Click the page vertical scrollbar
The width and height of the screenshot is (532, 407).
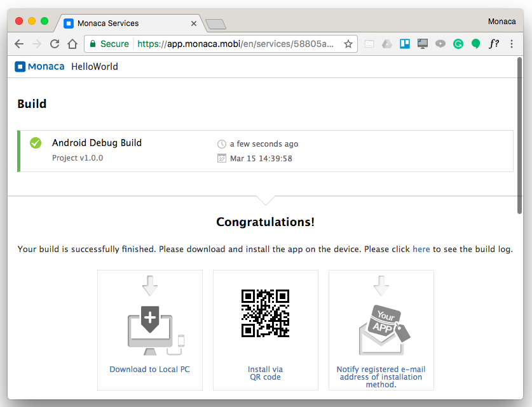pyautogui.click(x=519, y=140)
